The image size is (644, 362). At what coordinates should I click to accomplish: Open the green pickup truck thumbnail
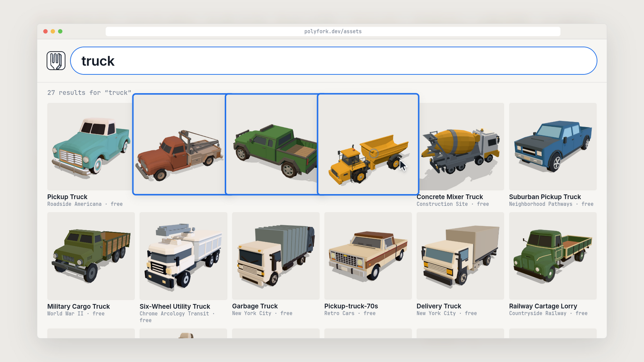pyautogui.click(x=272, y=144)
